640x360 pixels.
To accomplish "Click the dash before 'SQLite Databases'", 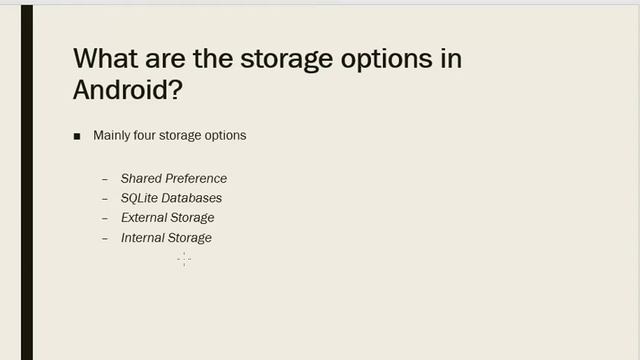I will [105, 199].
